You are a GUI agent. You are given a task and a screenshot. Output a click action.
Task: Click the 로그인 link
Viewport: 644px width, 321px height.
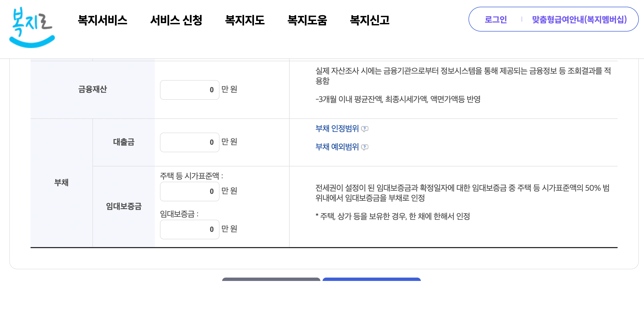(495, 19)
